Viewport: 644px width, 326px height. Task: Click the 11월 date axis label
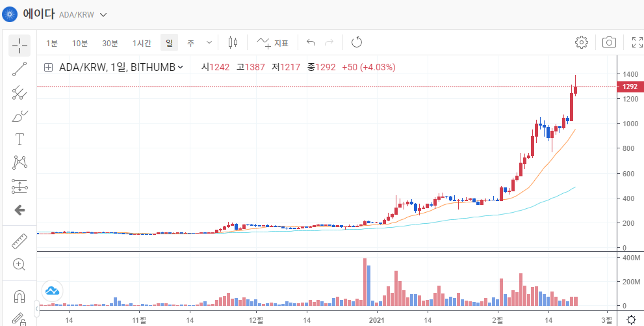pos(140,319)
